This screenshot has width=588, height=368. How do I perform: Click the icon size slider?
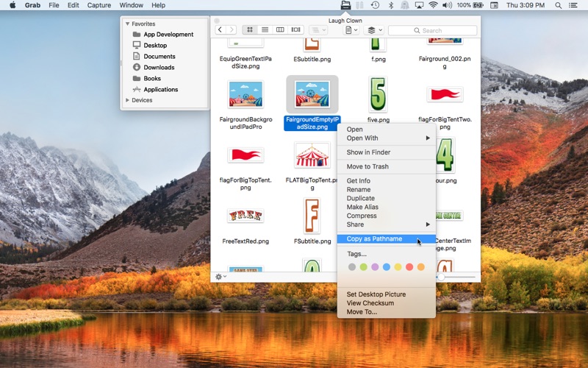[456, 277]
